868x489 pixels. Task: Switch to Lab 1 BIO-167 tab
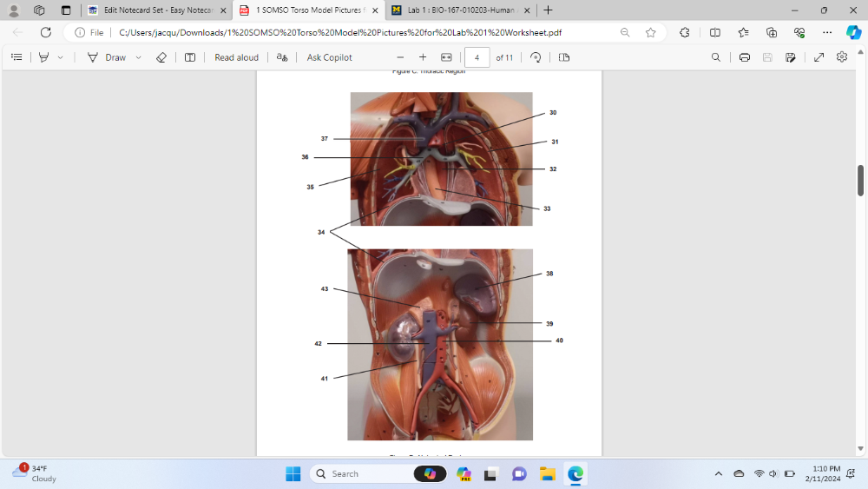(x=460, y=10)
